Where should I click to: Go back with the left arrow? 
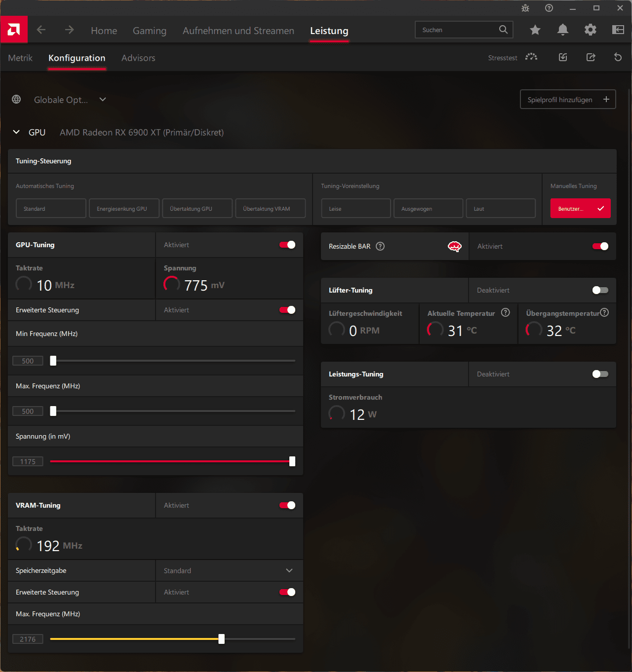(41, 30)
